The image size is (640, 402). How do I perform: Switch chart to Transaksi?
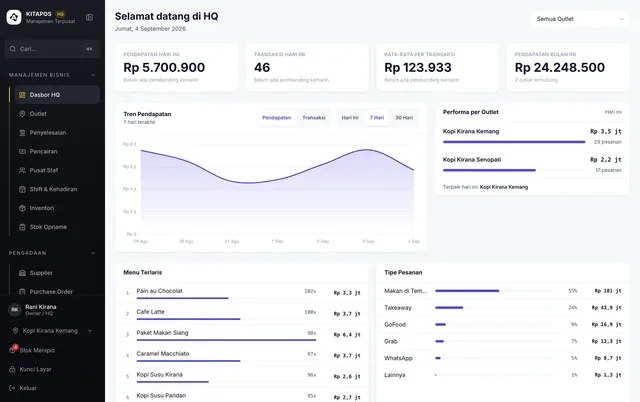(x=314, y=118)
